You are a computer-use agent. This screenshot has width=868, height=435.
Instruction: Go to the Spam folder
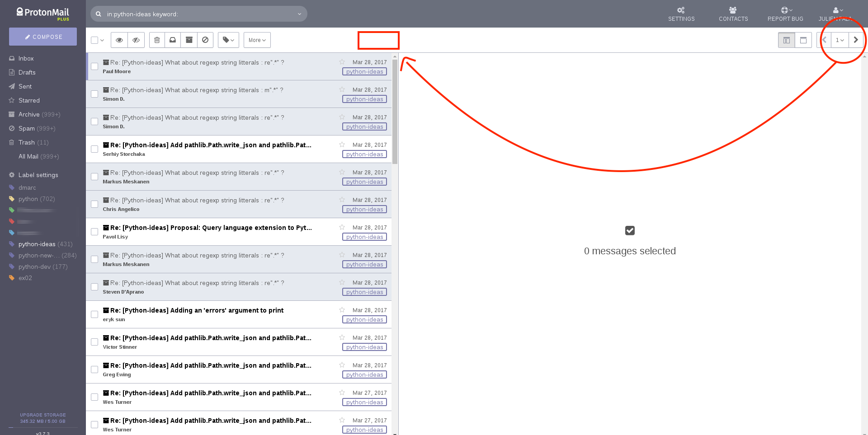pyautogui.click(x=27, y=128)
